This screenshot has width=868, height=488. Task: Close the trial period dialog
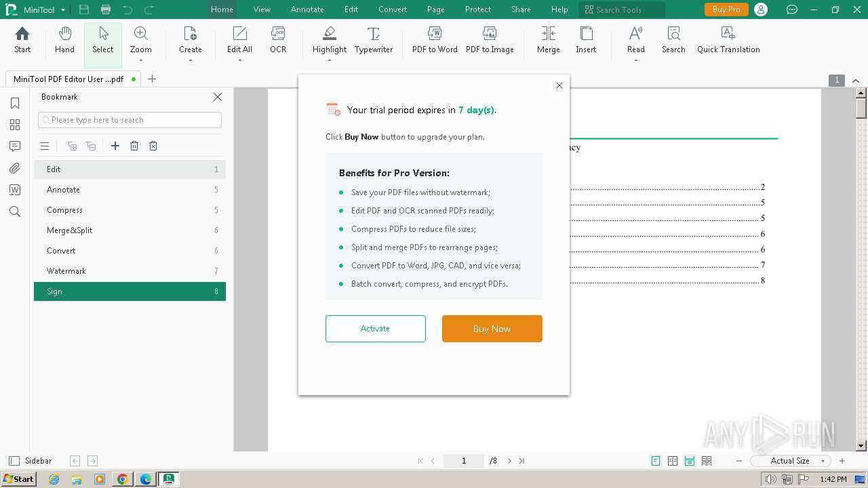coord(559,85)
